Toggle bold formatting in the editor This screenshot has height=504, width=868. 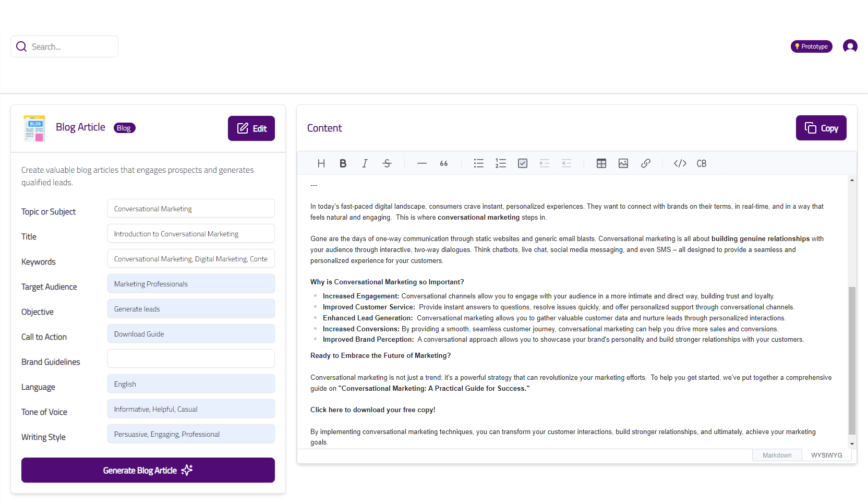point(343,163)
